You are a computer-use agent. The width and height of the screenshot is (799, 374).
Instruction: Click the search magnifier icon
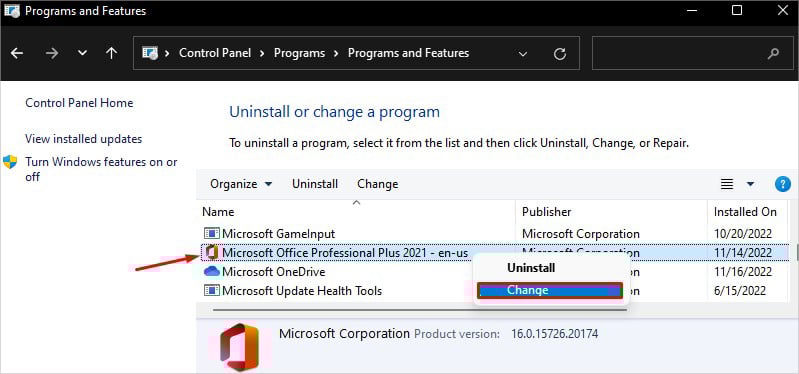pyautogui.click(x=774, y=53)
